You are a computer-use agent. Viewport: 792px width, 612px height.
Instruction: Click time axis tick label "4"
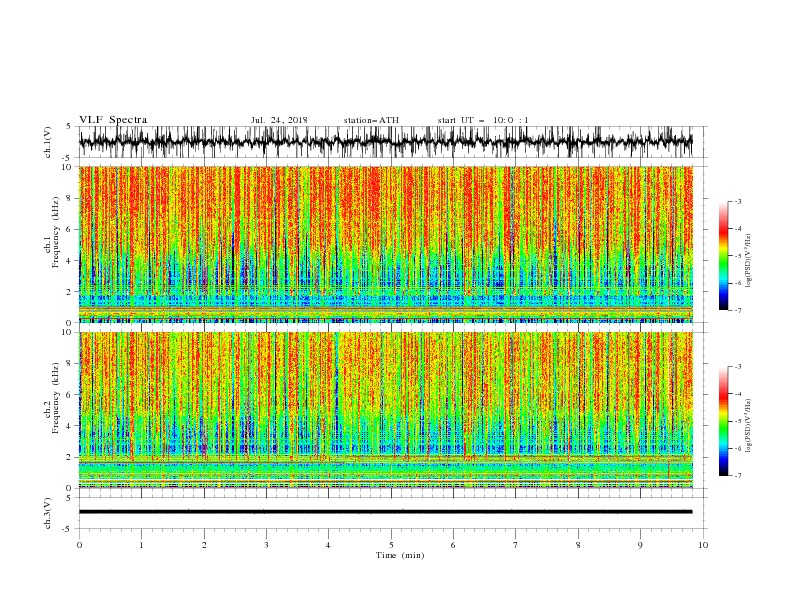click(329, 545)
